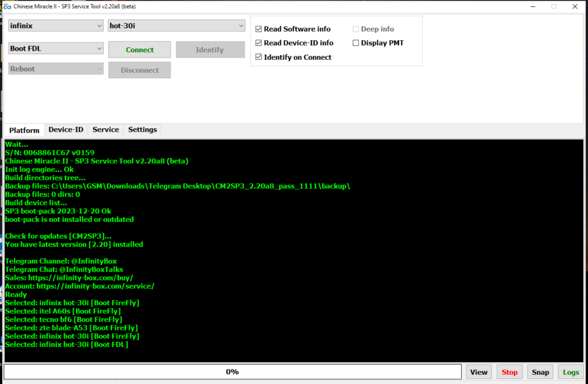Click 'Selected: infinix hot-30i [Boot FDL]' line

coord(67,344)
